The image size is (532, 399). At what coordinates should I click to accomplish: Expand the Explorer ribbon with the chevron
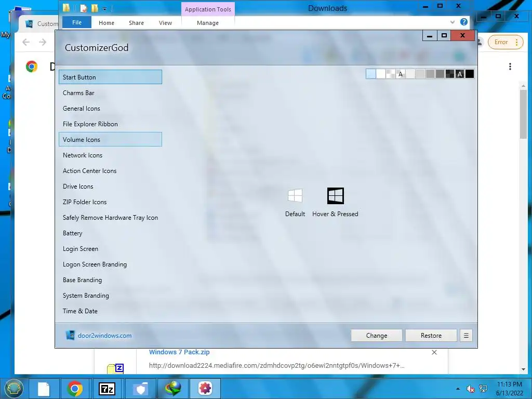[453, 22]
